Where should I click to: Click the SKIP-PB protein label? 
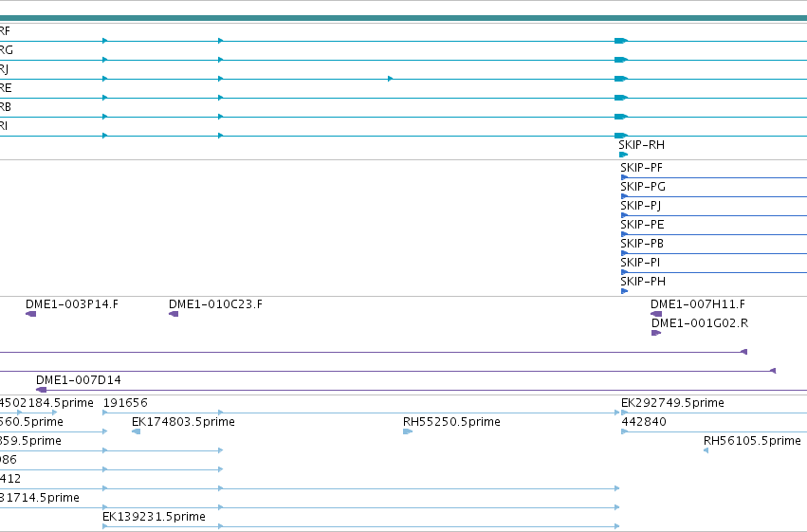(x=642, y=244)
